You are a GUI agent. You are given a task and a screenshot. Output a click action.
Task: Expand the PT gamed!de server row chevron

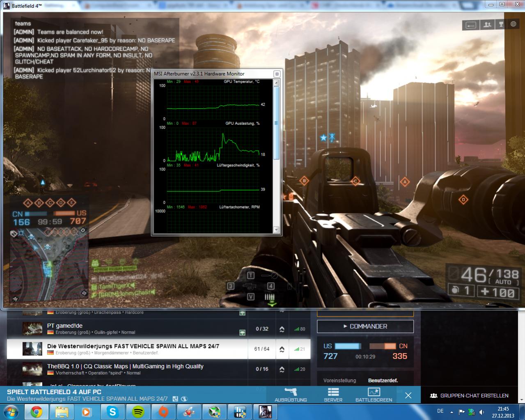coord(282,329)
